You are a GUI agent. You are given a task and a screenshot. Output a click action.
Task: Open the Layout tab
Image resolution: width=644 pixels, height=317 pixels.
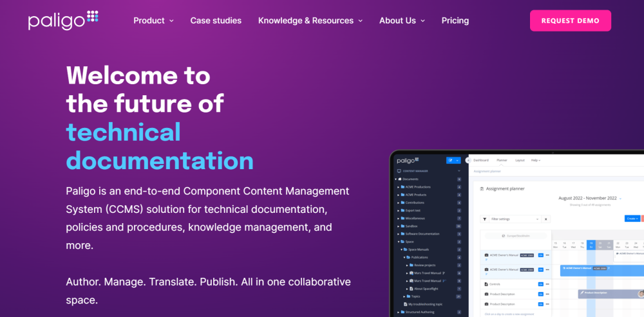point(520,160)
